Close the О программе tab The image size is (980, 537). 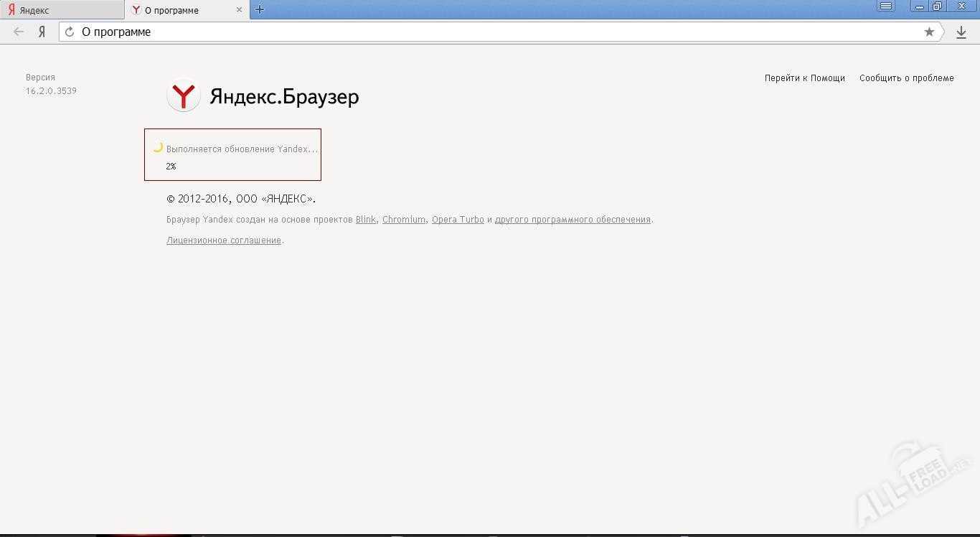point(240,10)
